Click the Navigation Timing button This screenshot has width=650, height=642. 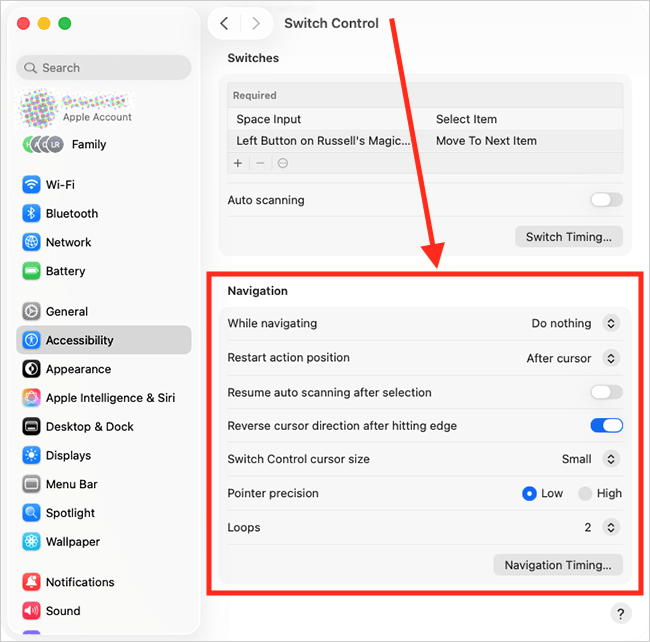point(558,565)
